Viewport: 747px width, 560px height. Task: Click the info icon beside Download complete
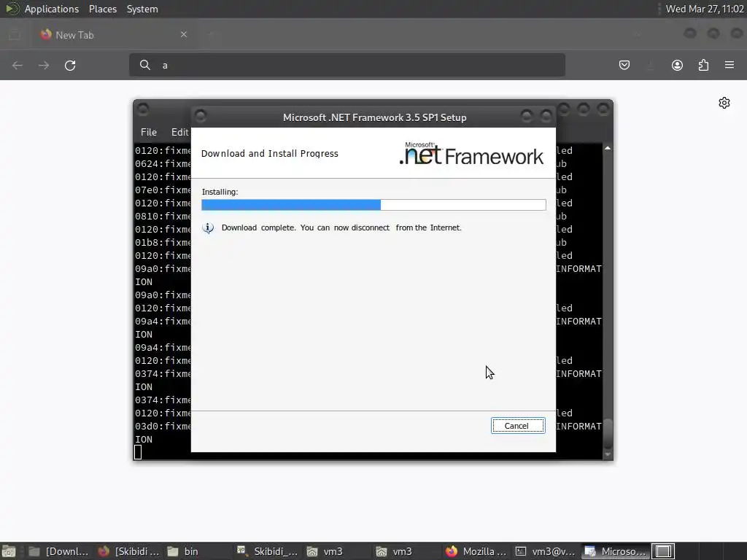coord(208,228)
